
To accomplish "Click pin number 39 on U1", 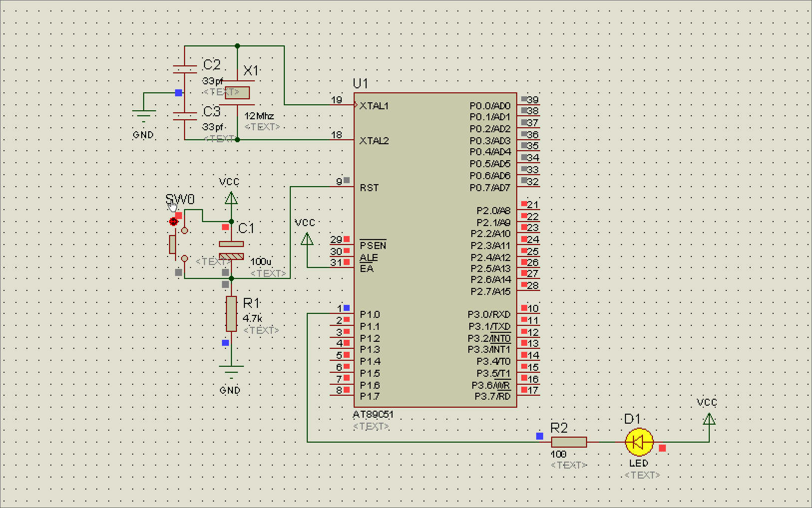I will coord(533,100).
